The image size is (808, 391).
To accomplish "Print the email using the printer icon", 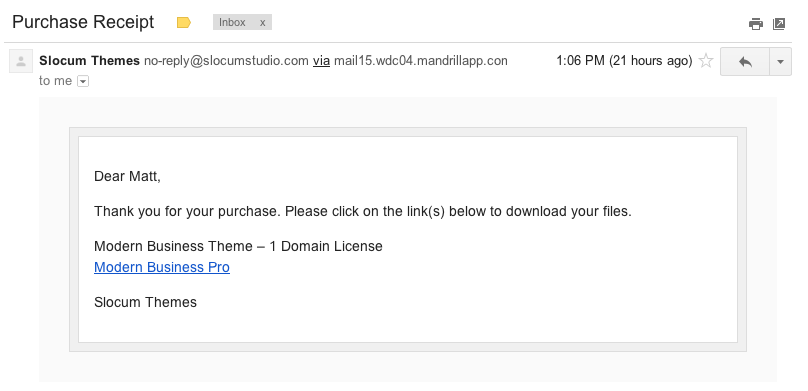I will click(755, 24).
